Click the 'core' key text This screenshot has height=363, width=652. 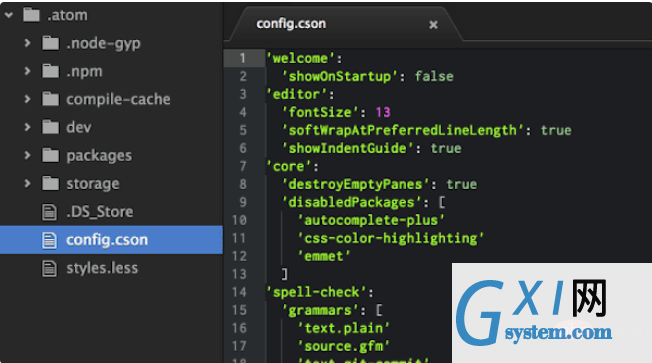click(288, 166)
